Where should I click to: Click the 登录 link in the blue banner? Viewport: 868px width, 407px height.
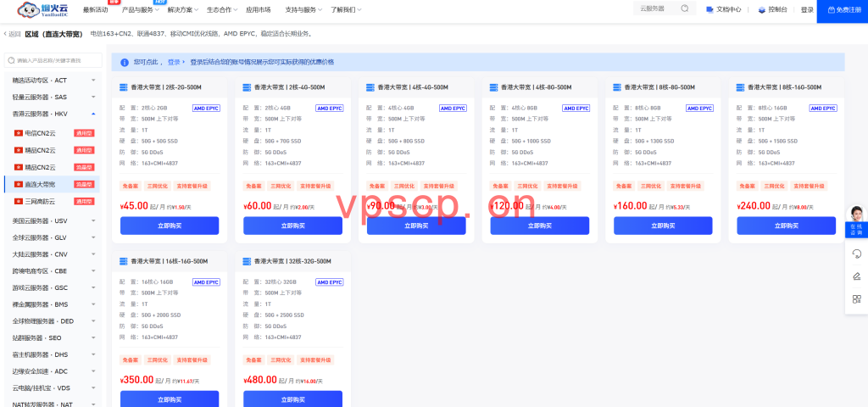tap(174, 62)
